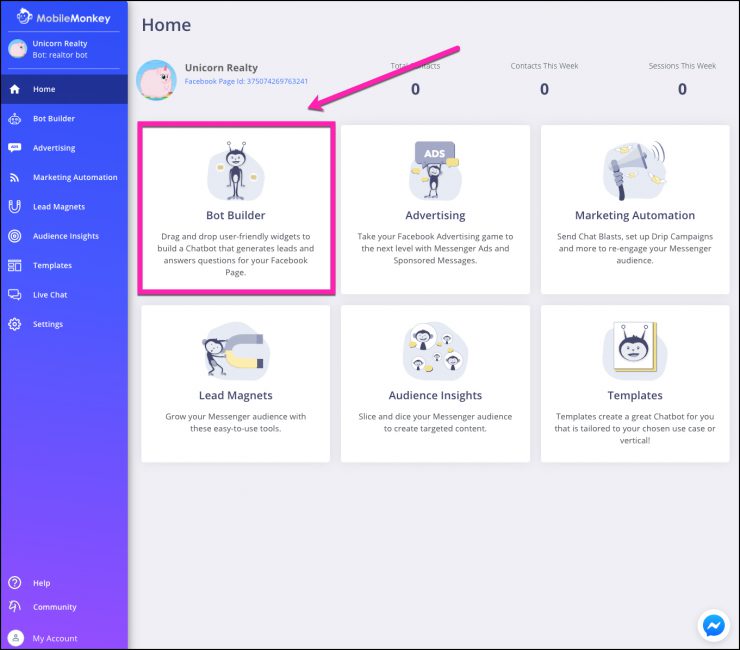Click 'Slice and dice your Messenger audience' text
This screenshot has width=740, height=650.
coord(435,422)
